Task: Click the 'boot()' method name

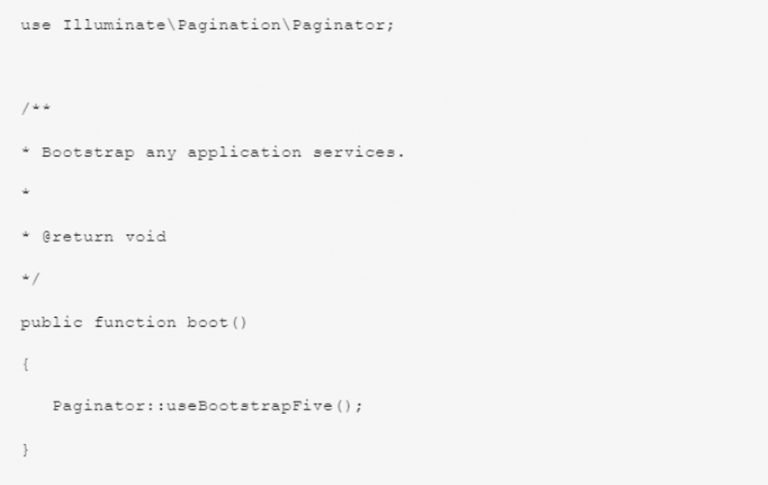Action: point(217,322)
